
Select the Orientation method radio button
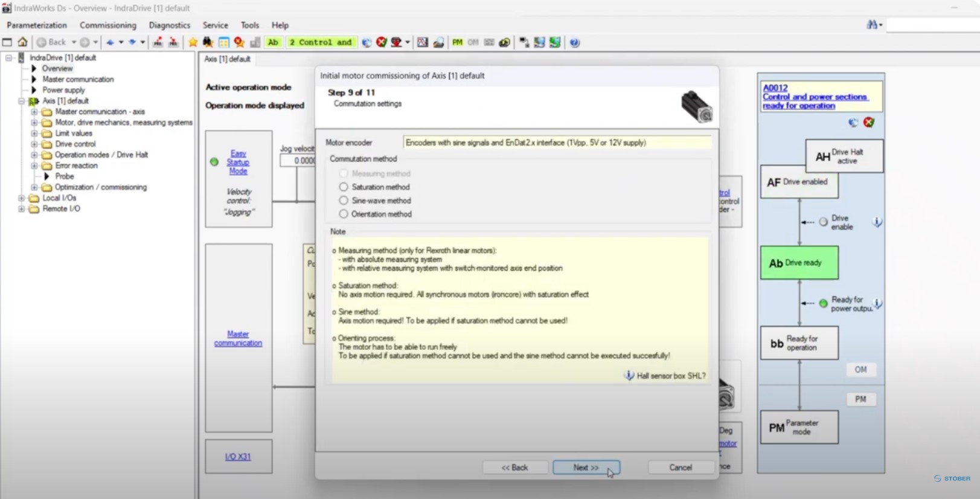click(x=344, y=214)
